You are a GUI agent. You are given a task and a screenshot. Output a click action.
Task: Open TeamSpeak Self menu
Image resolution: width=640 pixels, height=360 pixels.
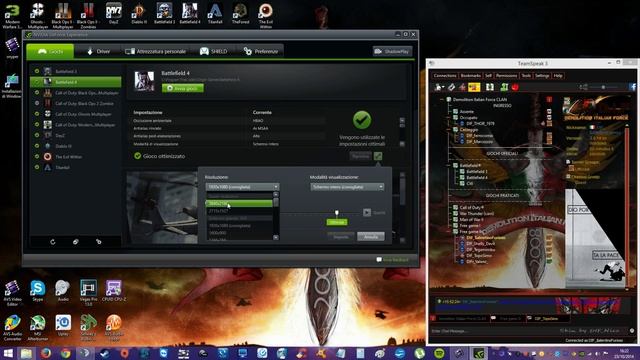click(488, 76)
